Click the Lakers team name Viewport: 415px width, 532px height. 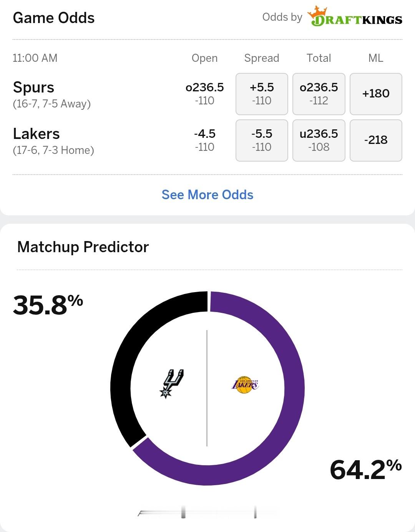[x=36, y=134]
